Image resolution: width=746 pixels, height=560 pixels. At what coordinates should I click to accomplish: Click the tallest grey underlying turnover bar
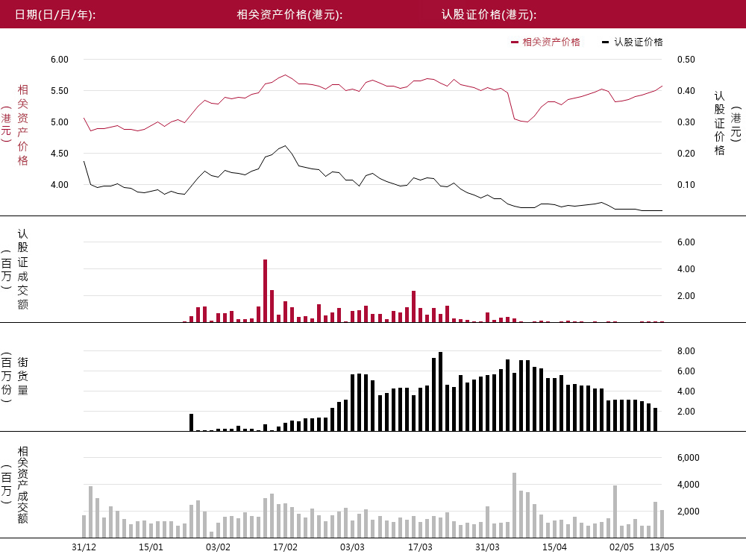[x=514, y=506]
